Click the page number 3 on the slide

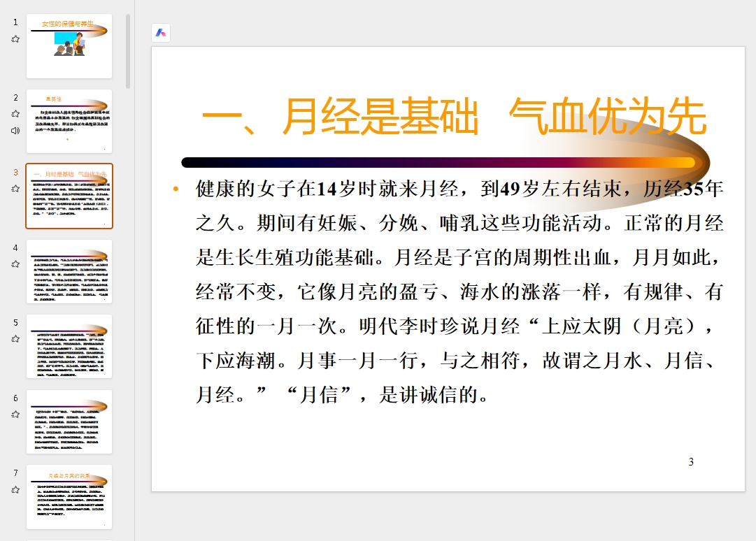point(690,461)
